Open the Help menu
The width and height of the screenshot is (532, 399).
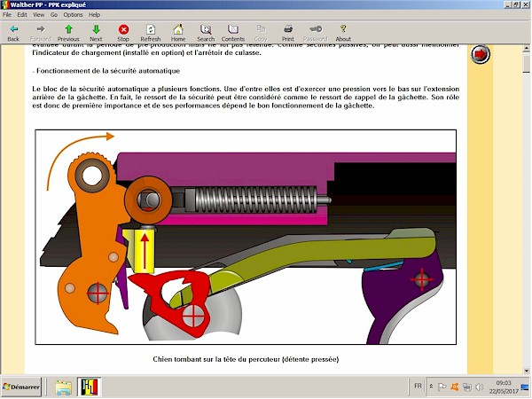click(x=94, y=14)
